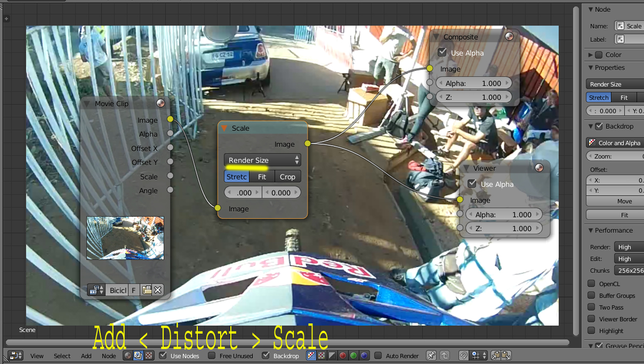Click the Viewer node preview sphere icon

coord(540,168)
